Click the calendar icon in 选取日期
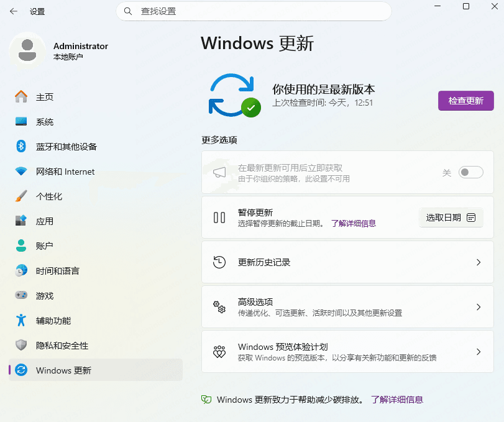This screenshot has width=504, height=422. (471, 218)
